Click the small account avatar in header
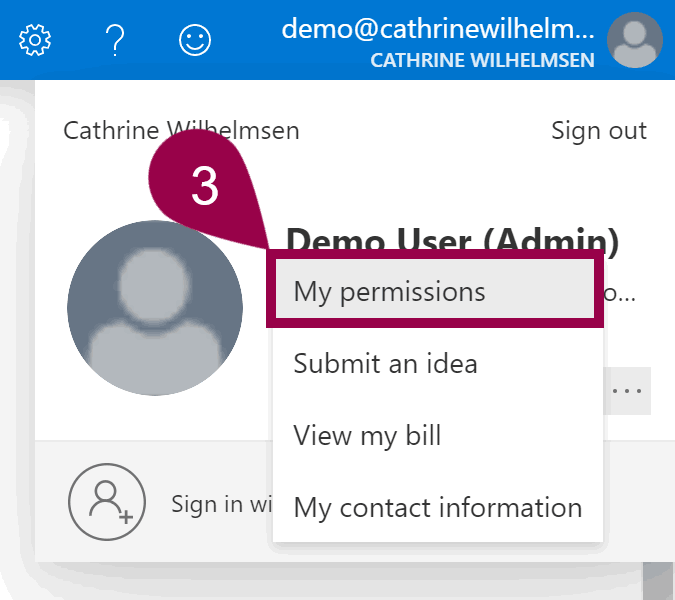 [x=636, y=41]
